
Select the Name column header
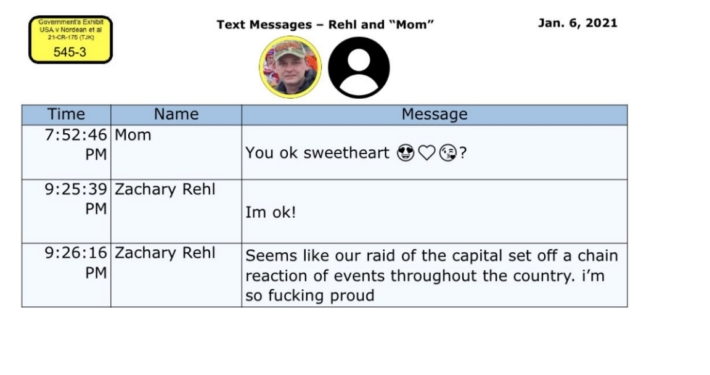point(176,115)
